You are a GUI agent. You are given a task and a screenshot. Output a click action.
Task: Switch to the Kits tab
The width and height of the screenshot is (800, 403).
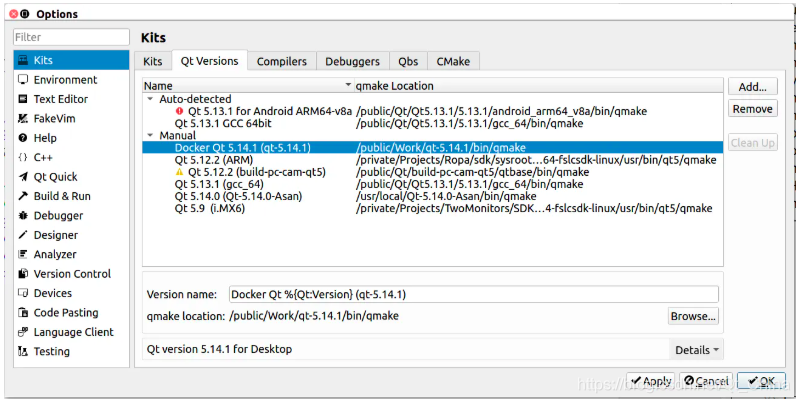(x=153, y=61)
